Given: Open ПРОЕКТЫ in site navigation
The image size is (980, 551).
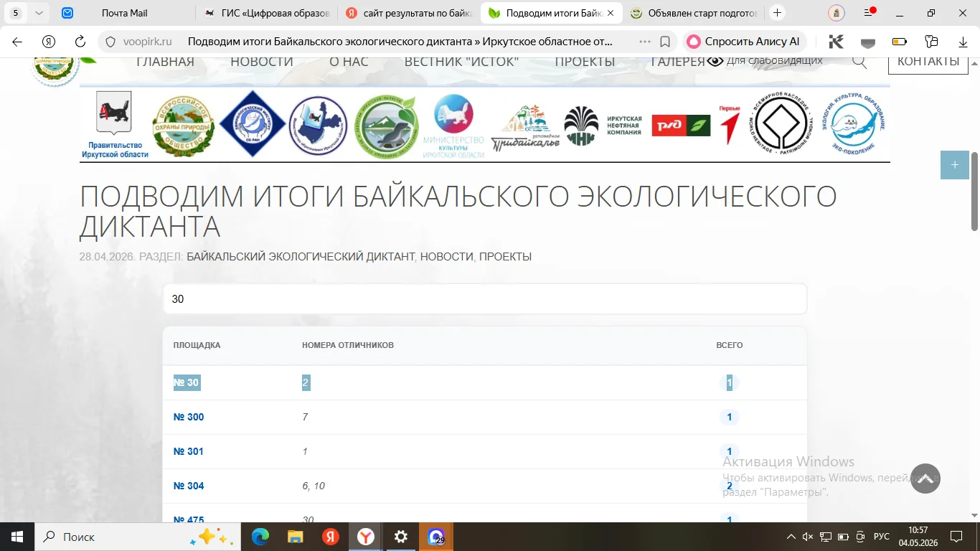Looking at the screenshot, I should coord(585,62).
